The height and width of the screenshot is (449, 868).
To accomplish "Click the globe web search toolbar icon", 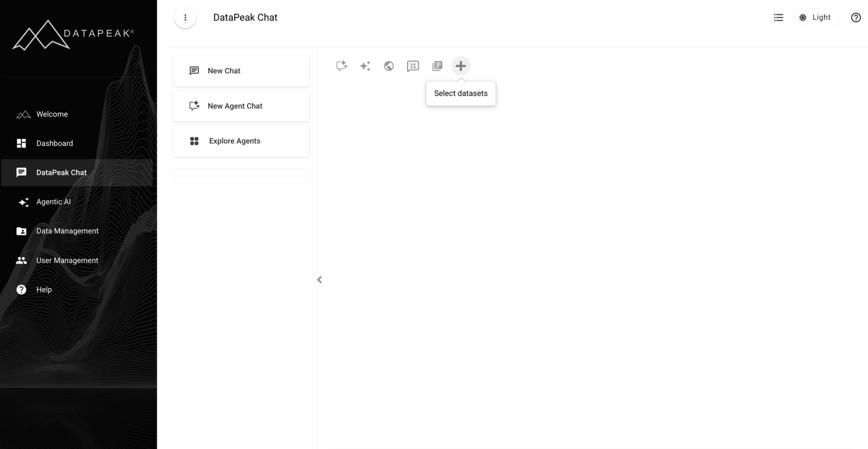I will [x=389, y=66].
